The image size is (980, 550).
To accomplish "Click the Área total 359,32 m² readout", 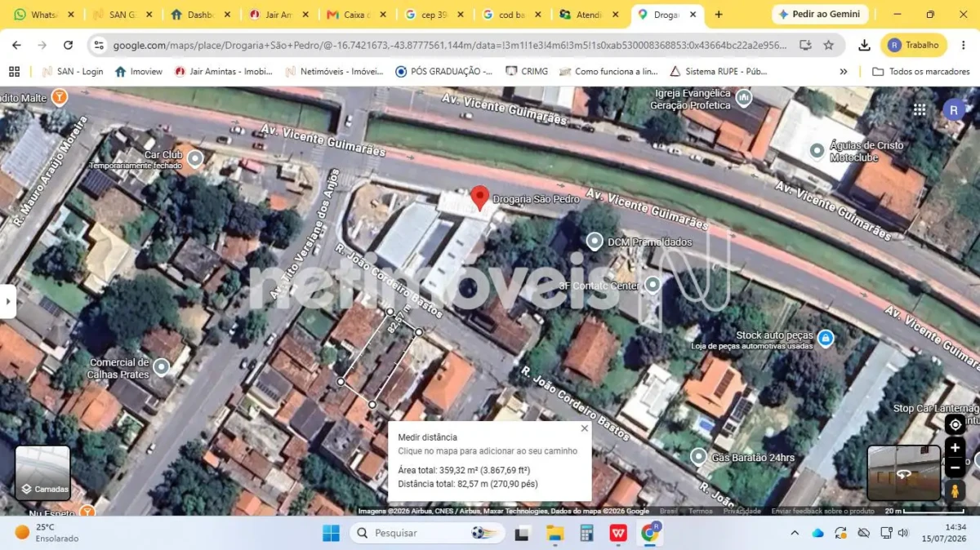I will [x=464, y=470].
